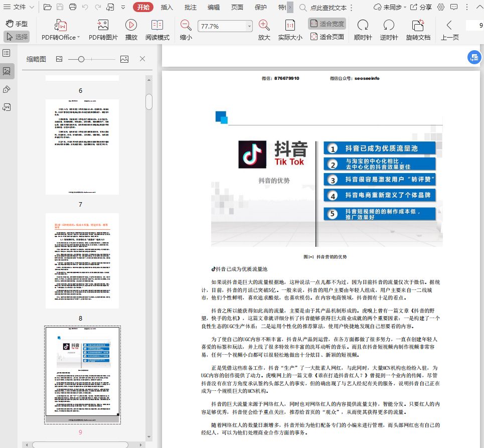
Task: Start 播放 slideshow mode
Action: 131,30
